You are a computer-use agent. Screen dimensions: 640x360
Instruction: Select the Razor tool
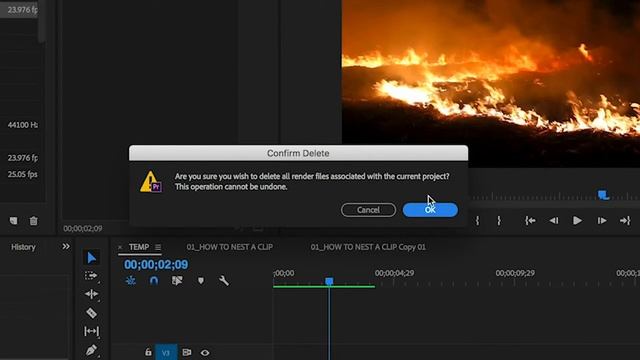(91, 313)
